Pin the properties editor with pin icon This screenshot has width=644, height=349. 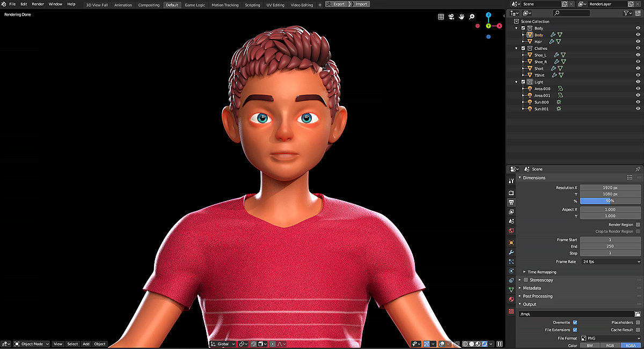click(x=638, y=169)
